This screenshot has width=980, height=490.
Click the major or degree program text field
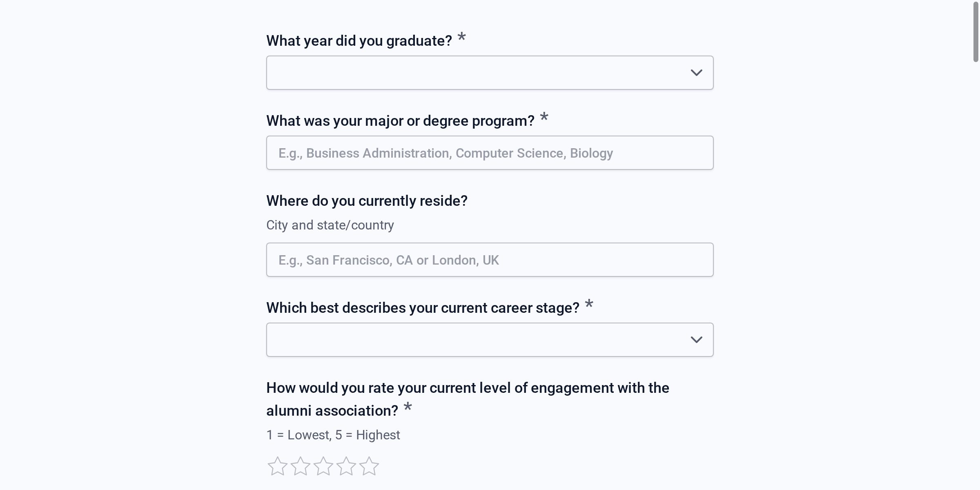click(489, 152)
